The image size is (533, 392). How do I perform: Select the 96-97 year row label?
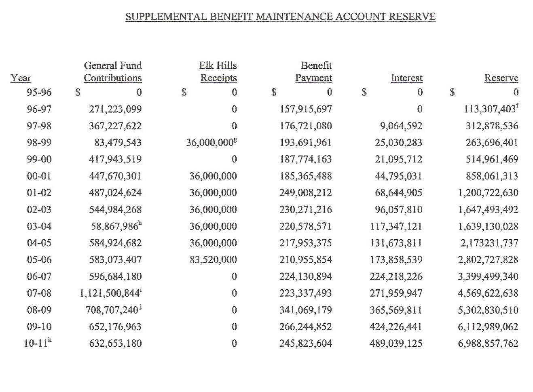pos(39,109)
